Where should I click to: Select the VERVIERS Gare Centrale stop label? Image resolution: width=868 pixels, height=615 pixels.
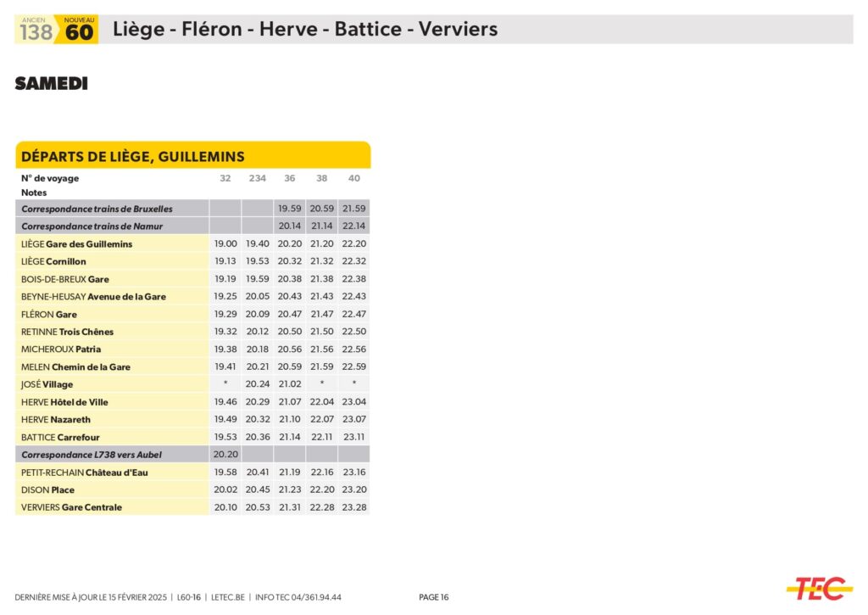coord(72,507)
